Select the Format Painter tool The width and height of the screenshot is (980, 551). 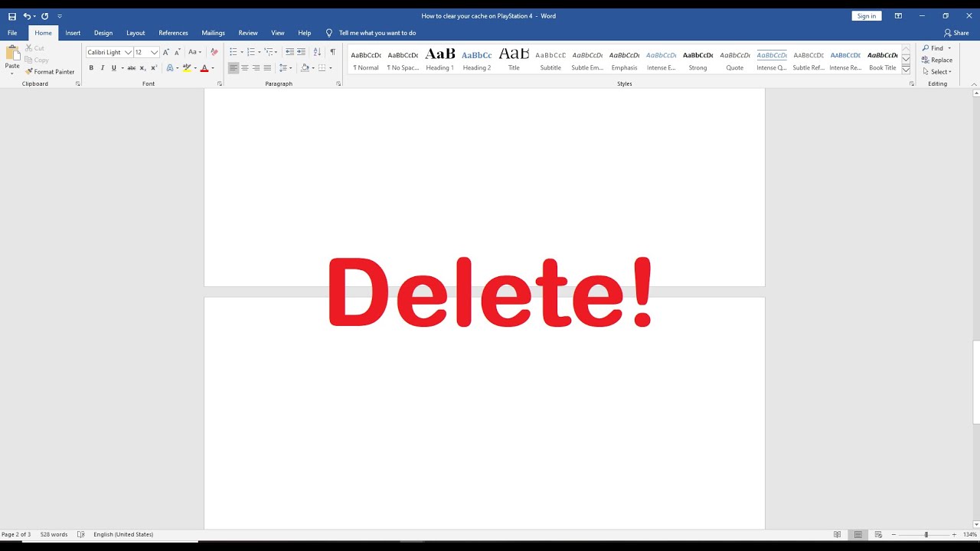click(50, 72)
